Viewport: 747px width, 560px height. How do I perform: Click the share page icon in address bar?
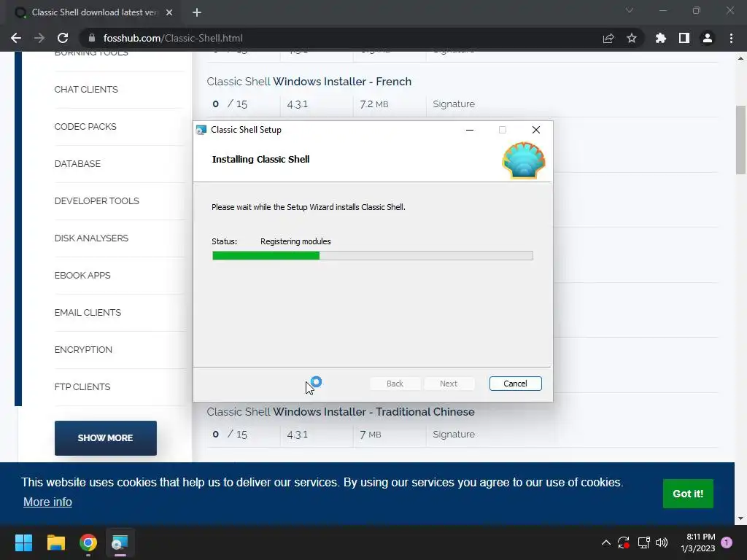tap(608, 38)
